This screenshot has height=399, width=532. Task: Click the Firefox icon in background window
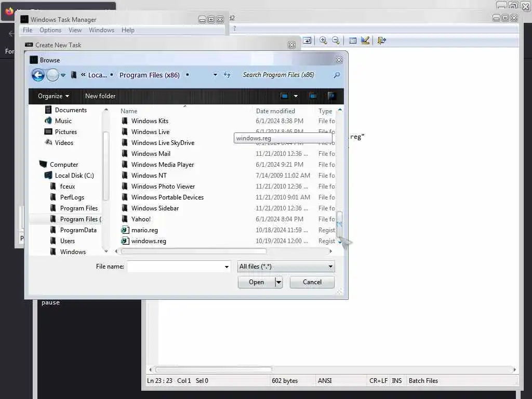[x=9, y=11]
